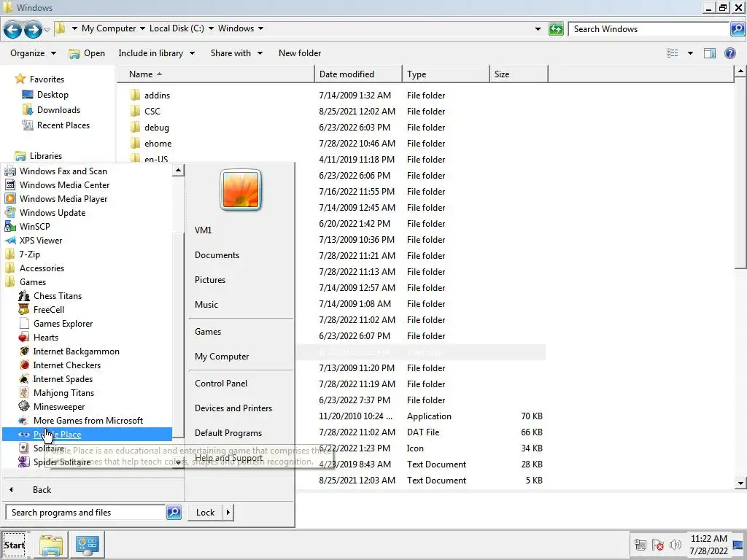This screenshot has width=747, height=560.
Task: Click the volume speaker tray icon
Action: pos(675,544)
